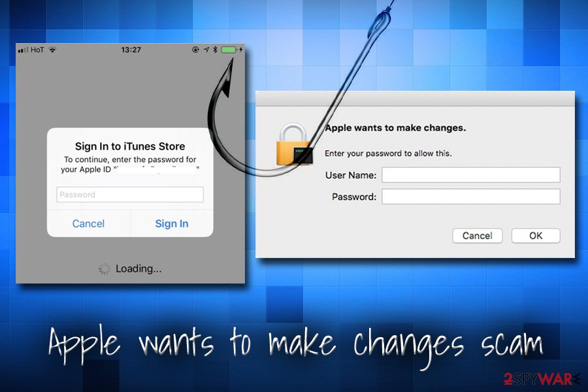Cancel the Apple wants changes dialog
This screenshot has height=392, width=588.
click(478, 236)
